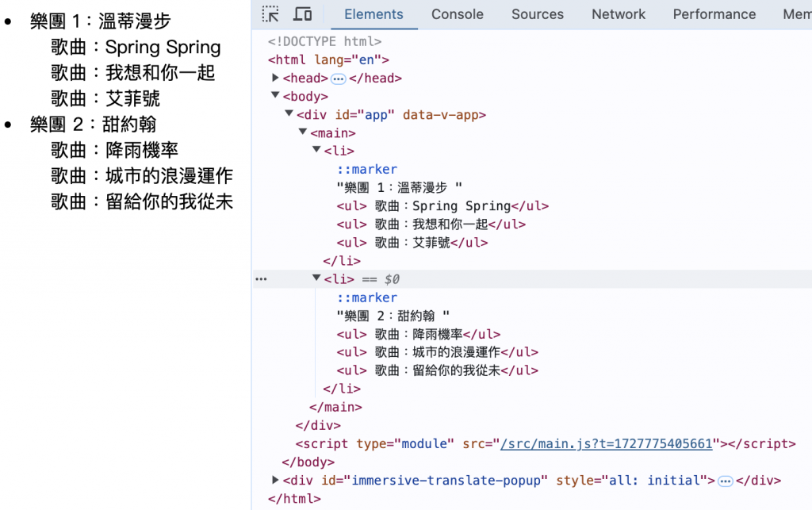Image resolution: width=812 pixels, height=510 pixels.
Task: Select the ul node 歌曲：留給你的我從未
Action: coord(438,370)
